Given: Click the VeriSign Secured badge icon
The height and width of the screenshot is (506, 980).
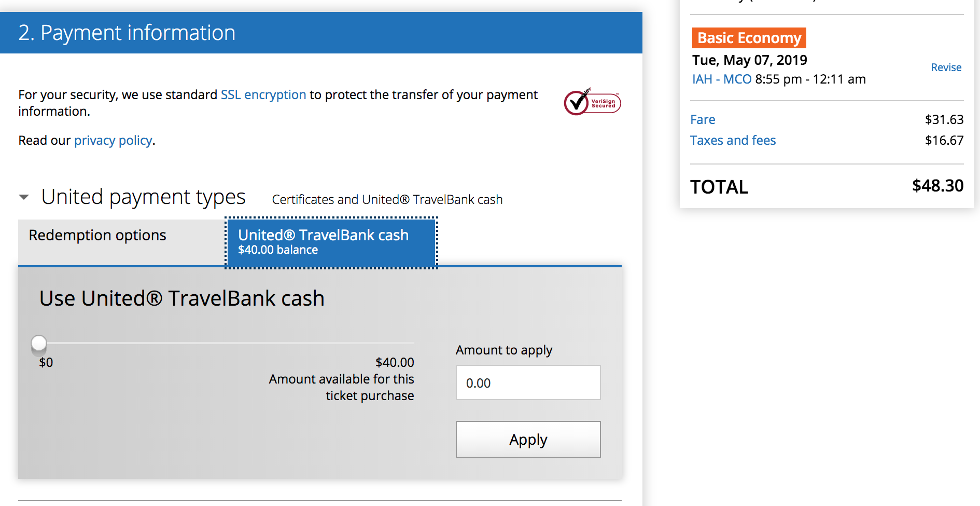Looking at the screenshot, I should pos(592,102).
